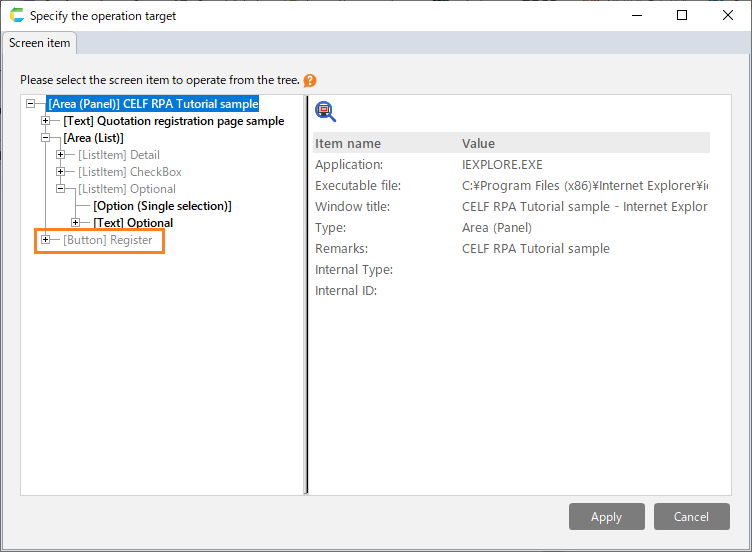Expand the Quotation registration page sample node
The height and width of the screenshot is (552, 752).
[x=46, y=121]
